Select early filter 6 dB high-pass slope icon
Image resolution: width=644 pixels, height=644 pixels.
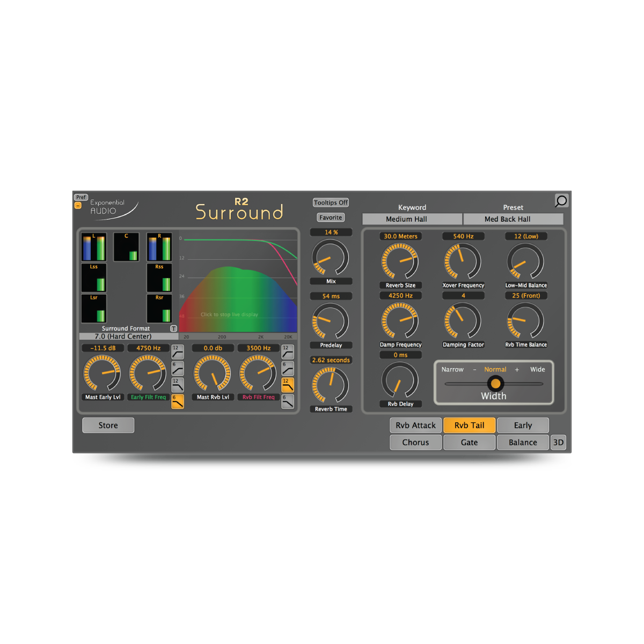[x=177, y=369]
